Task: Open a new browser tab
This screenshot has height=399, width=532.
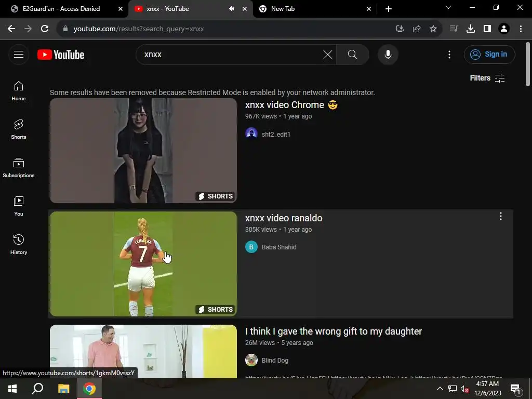Action: (x=389, y=9)
